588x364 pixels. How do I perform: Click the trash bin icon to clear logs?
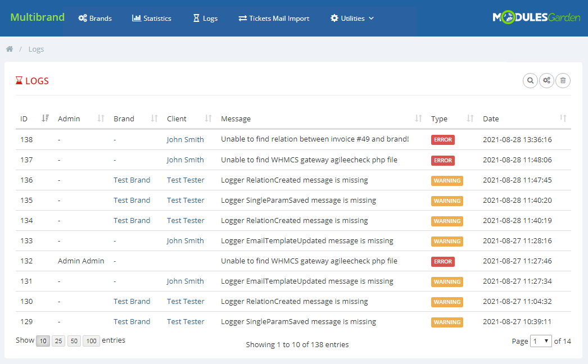563,80
